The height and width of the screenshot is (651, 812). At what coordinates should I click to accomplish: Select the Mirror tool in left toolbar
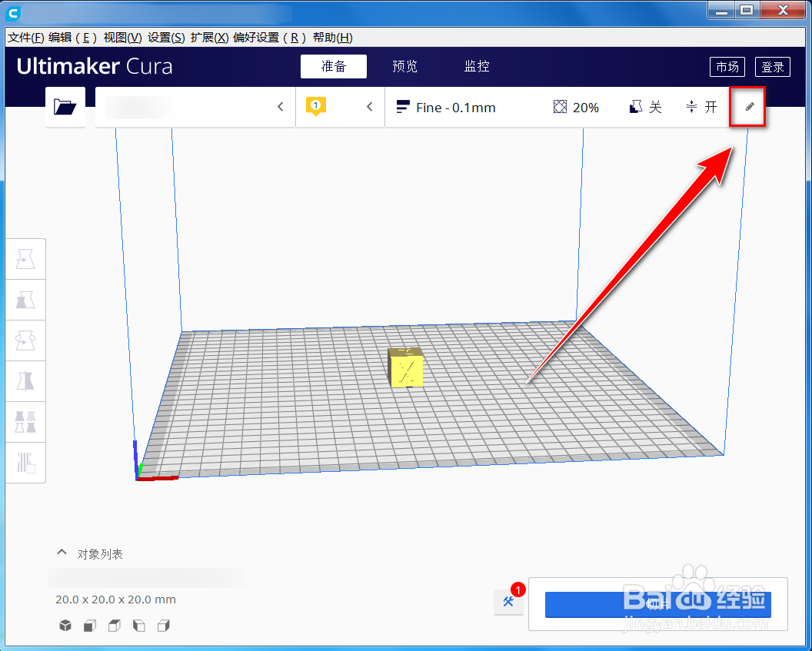(25, 381)
